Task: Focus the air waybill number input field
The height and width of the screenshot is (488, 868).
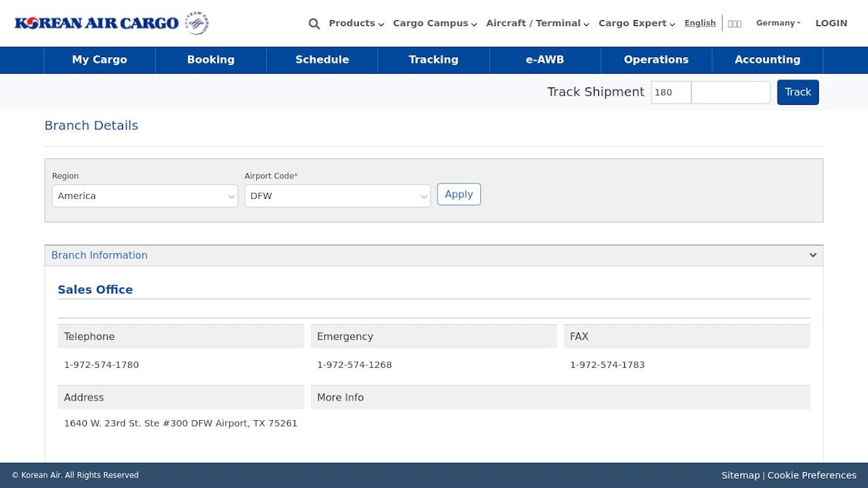Action: [731, 93]
